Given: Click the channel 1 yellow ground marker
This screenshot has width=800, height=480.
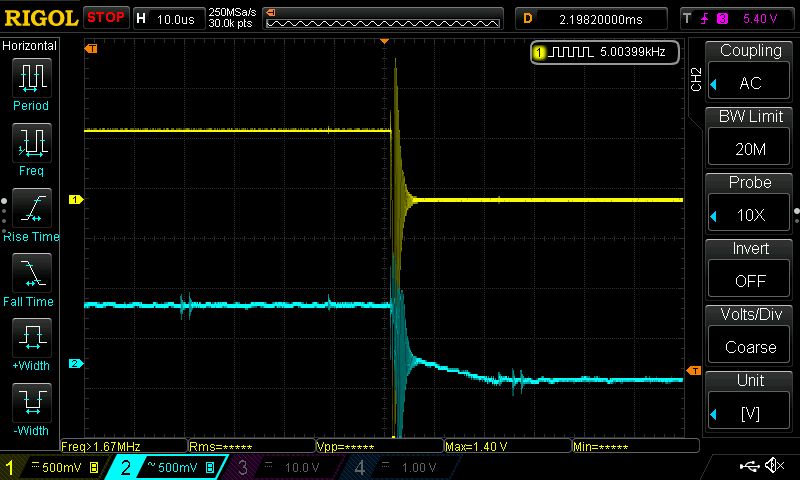Looking at the screenshot, I should 76,199.
